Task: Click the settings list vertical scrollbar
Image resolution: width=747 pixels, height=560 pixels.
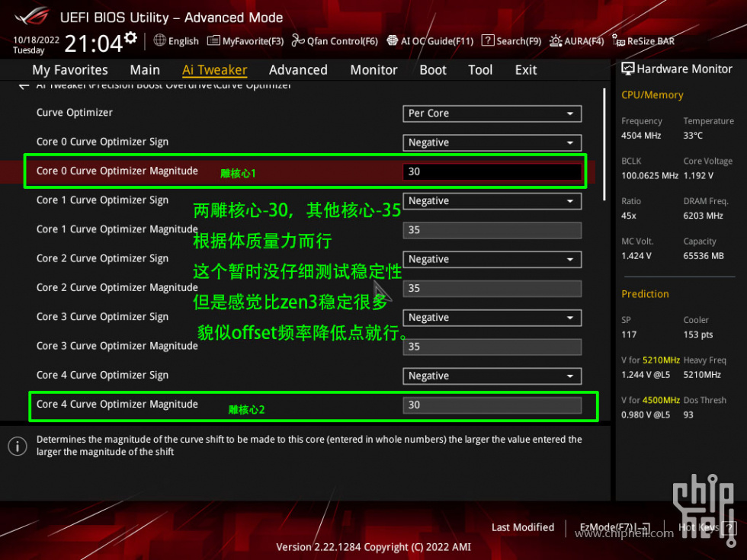Action: (x=604, y=144)
